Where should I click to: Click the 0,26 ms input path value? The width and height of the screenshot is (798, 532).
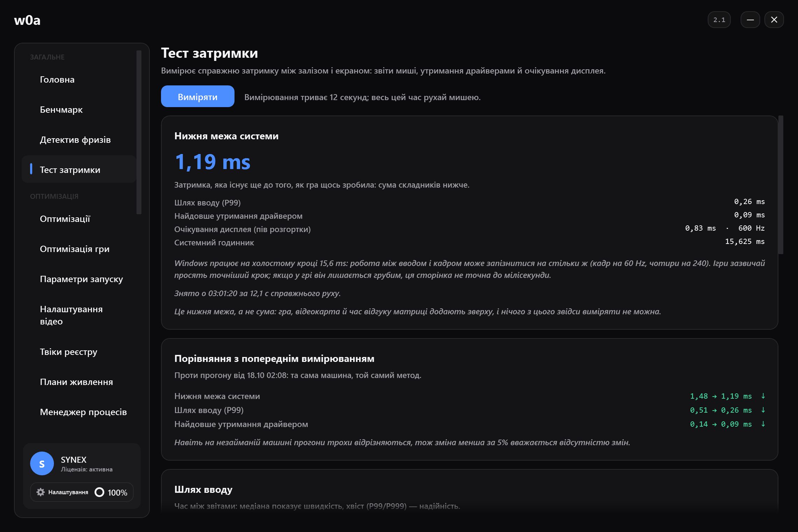click(749, 202)
